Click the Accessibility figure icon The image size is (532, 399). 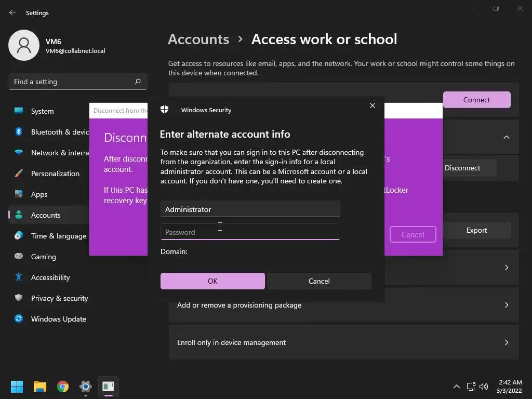[x=19, y=277]
